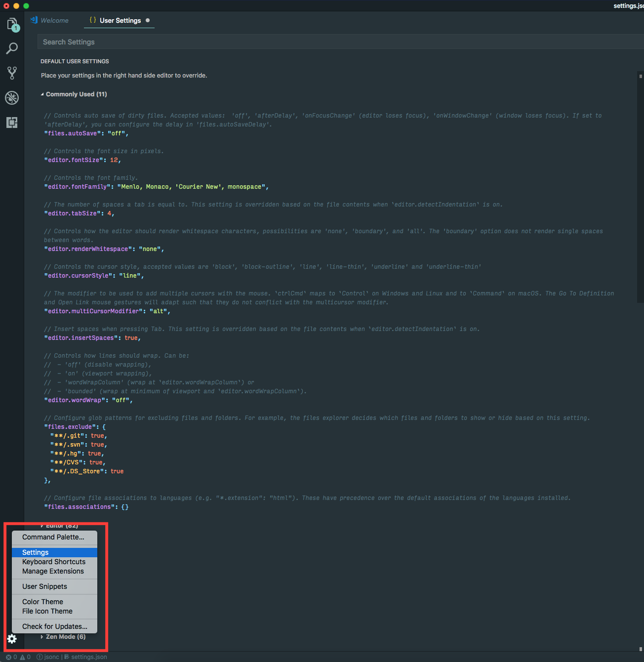Choose Manage Extensions from the menu

[54, 571]
